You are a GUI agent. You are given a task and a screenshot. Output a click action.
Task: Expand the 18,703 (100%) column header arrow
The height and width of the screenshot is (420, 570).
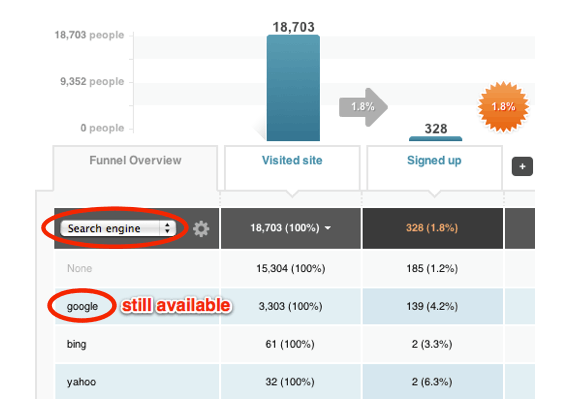[x=328, y=228]
